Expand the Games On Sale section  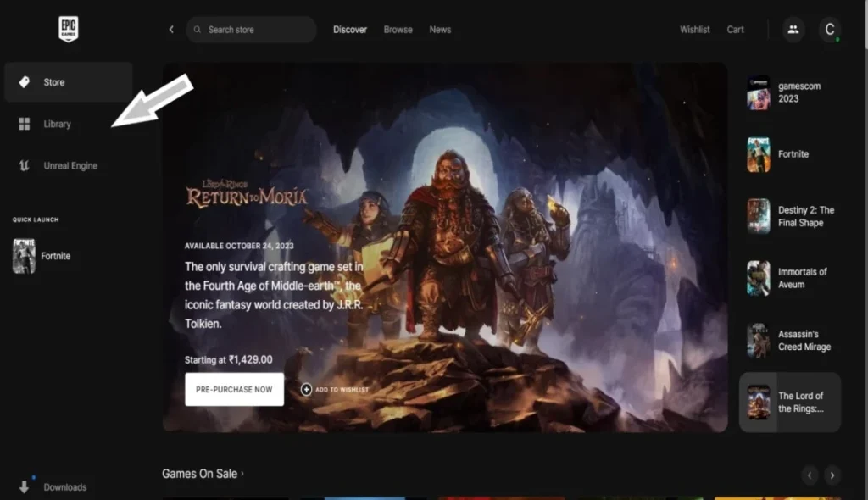[203, 474]
